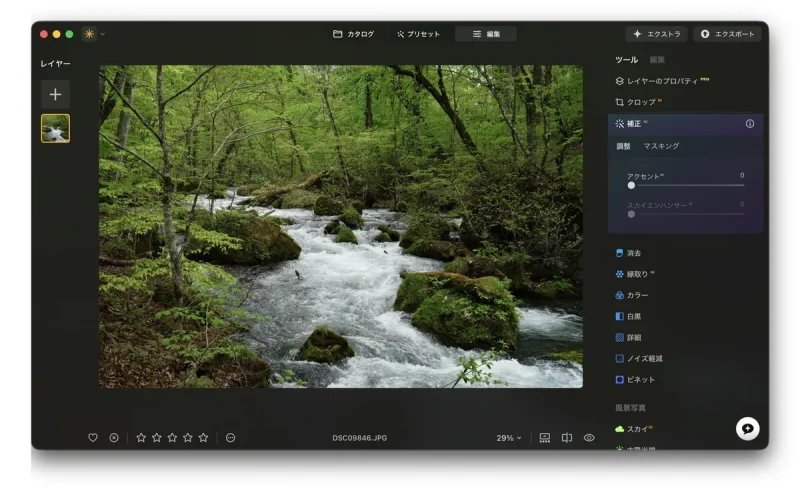
Task: Open the ノイズ軽減 noise reduction tool
Action: 643,358
